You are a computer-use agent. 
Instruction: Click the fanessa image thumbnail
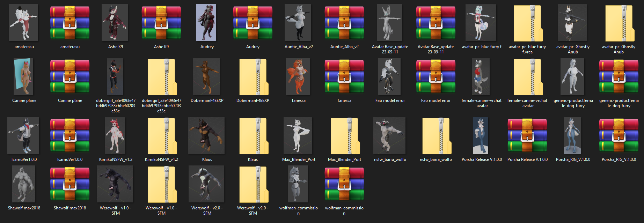click(298, 76)
